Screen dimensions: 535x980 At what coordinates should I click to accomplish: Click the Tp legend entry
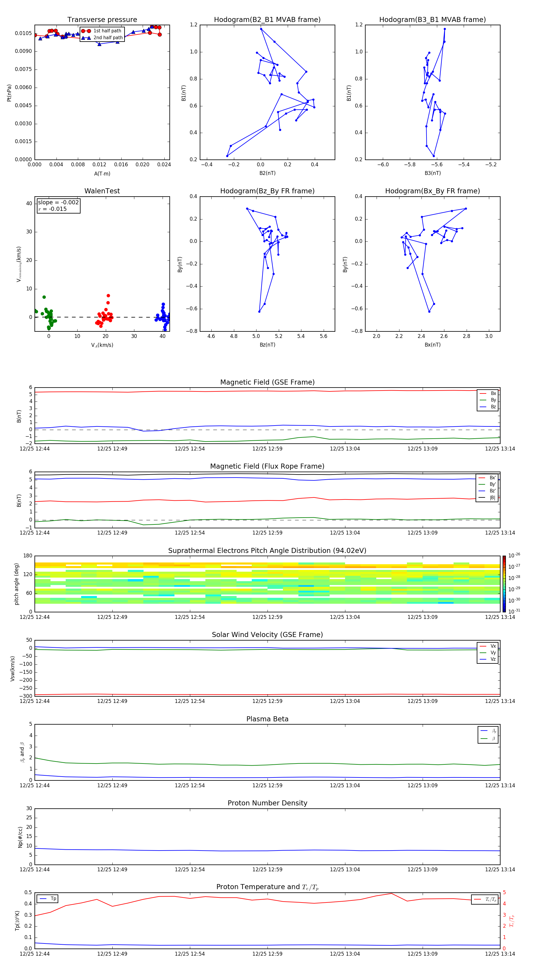click(48, 899)
